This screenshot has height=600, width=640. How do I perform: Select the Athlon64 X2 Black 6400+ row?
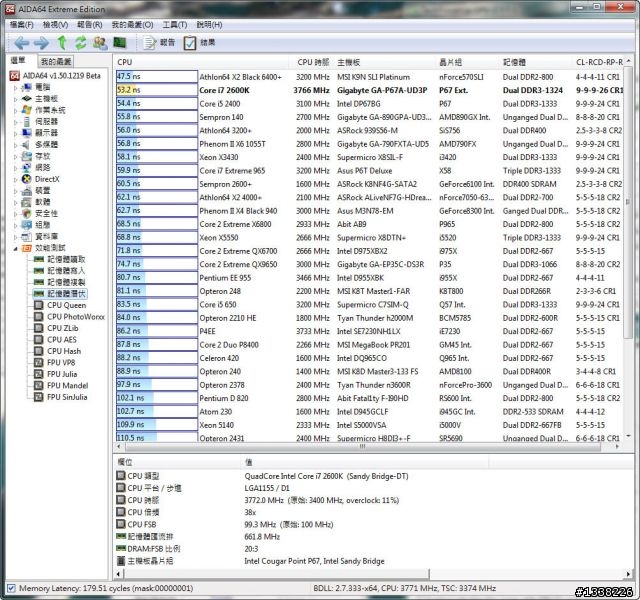point(369,77)
